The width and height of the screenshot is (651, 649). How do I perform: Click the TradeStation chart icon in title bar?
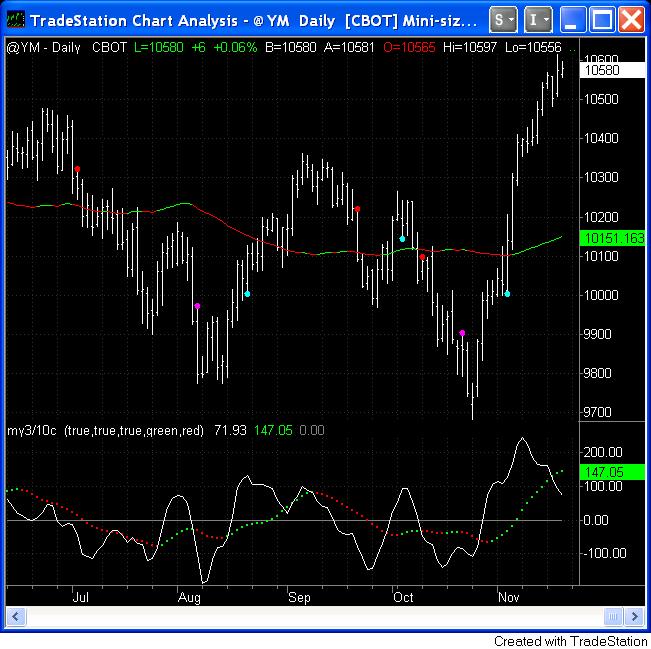coord(16,19)
